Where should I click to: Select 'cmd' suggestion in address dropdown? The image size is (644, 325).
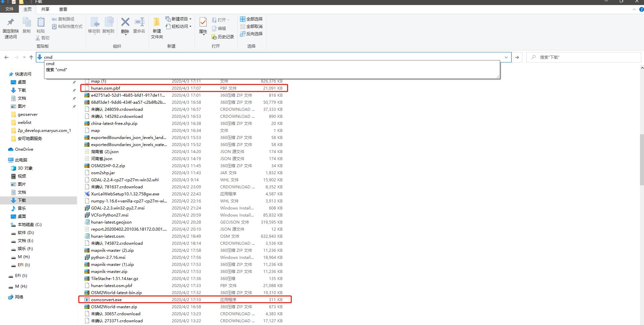(50, 64)
